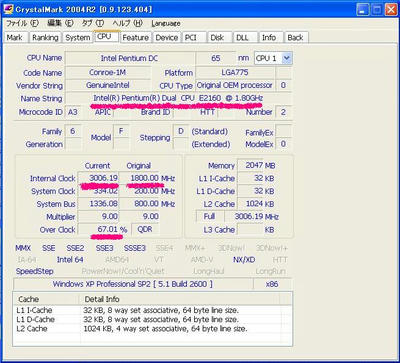Click the Over Clock value 67.01
Viewport: 400px width, 363px height.
click(98, 229)
